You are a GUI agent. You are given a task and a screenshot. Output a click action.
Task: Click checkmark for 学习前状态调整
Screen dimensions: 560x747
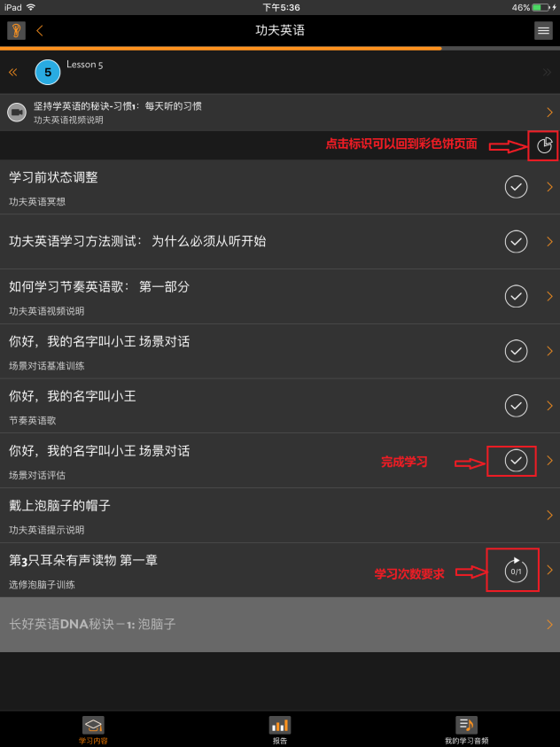point(517,187)
